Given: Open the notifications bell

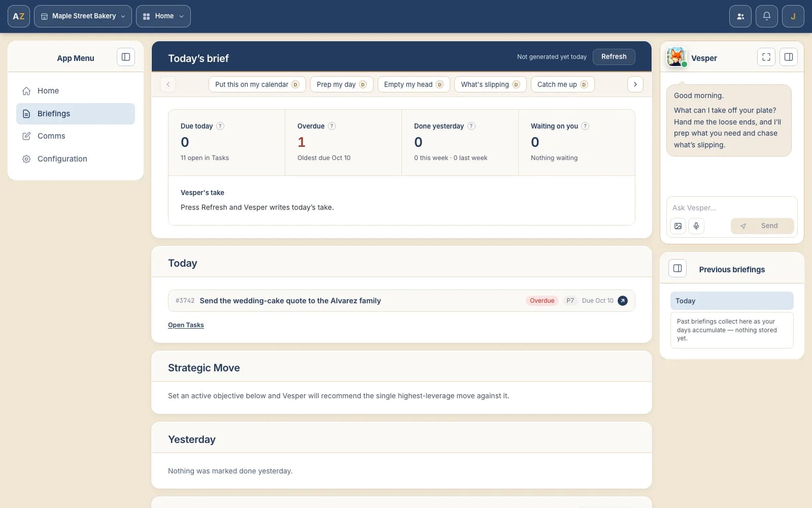Looking at the screenshot, I should pyautogui.click(x=767, y=16).
